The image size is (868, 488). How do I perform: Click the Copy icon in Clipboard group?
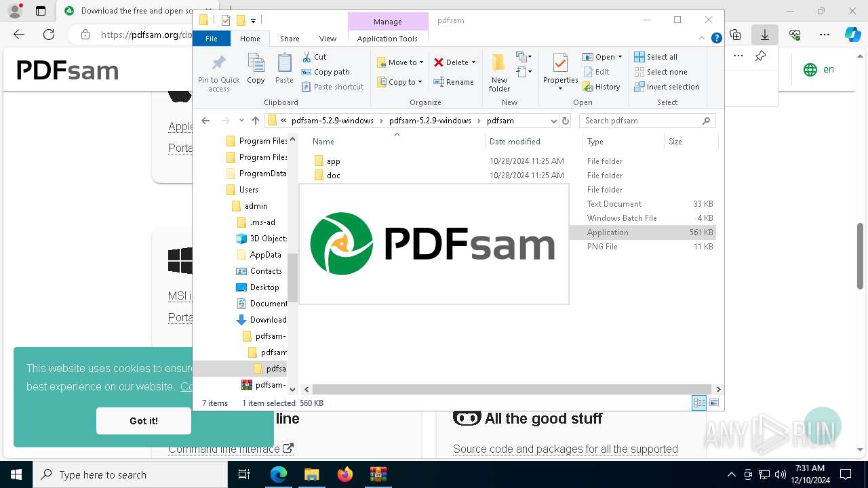pos(256,69)
